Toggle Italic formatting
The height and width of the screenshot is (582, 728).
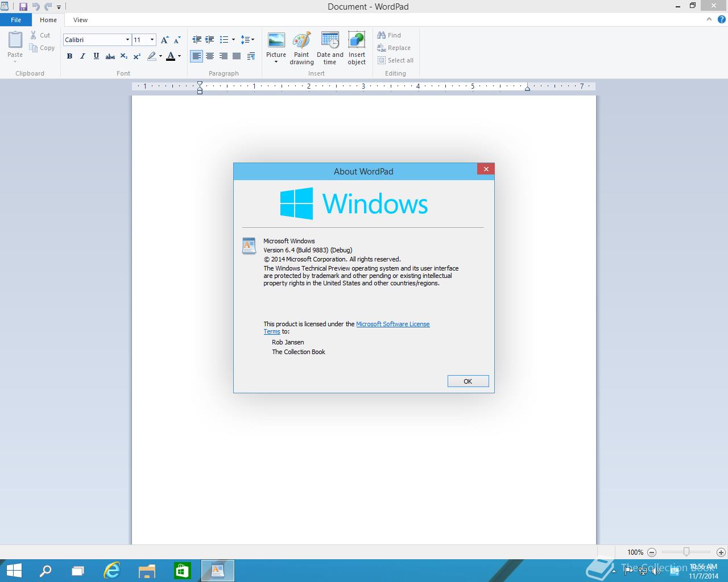tap(83, 56)
